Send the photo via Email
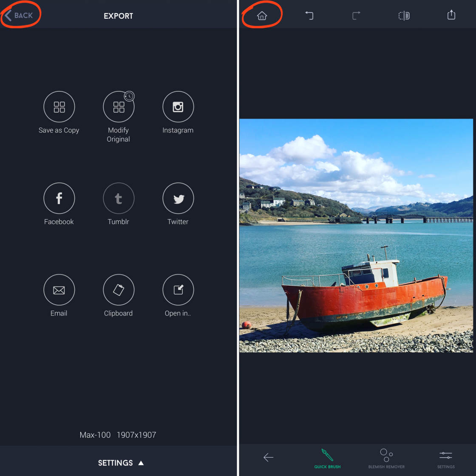This screenshot has width=476, height=476. click(59, 290)
